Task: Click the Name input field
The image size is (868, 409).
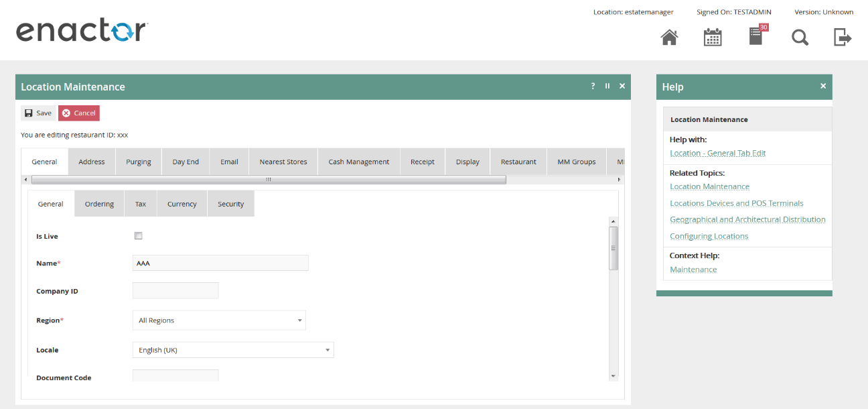Action: [x=220, y=263]
